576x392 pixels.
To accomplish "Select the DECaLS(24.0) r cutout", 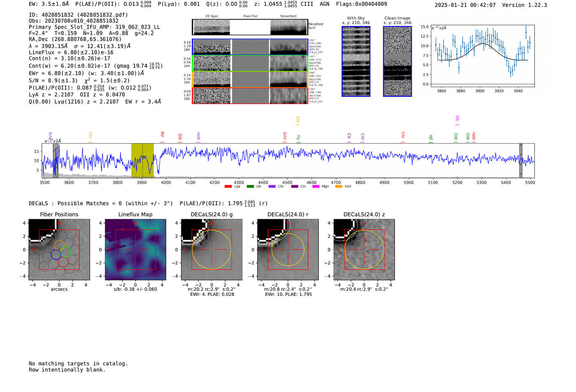I will pos(288,250).
